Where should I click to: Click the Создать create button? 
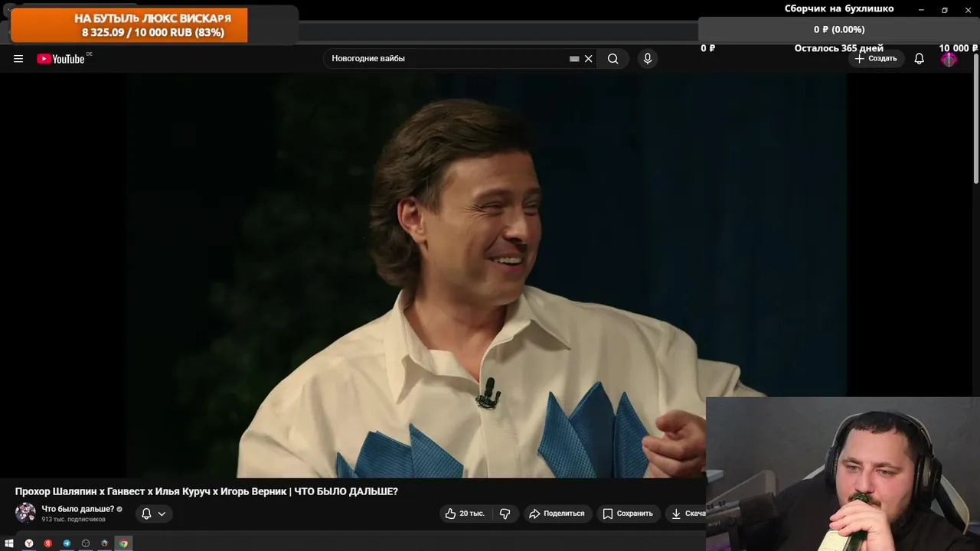tap(876, 59)
